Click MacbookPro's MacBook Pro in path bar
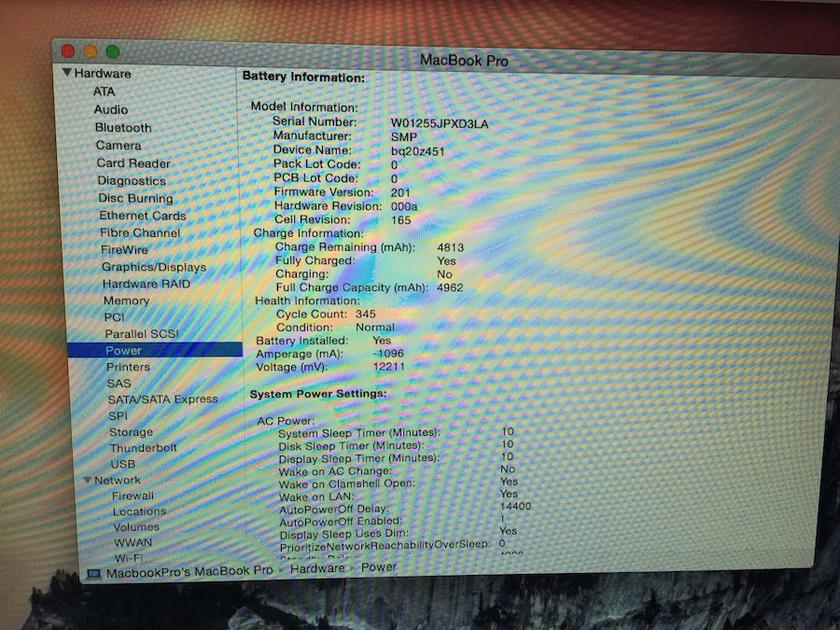The image size is (840, 630). [189, 571]
